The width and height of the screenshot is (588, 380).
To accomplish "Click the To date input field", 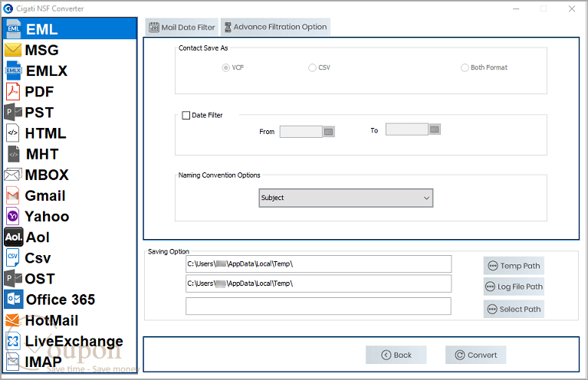I will (407, 129).
